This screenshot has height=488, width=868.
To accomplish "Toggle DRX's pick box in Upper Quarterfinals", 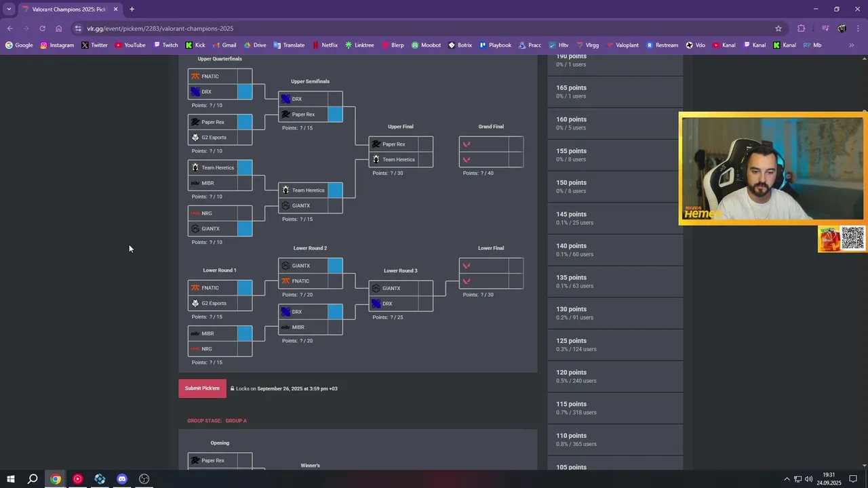I will pos(245,91).
